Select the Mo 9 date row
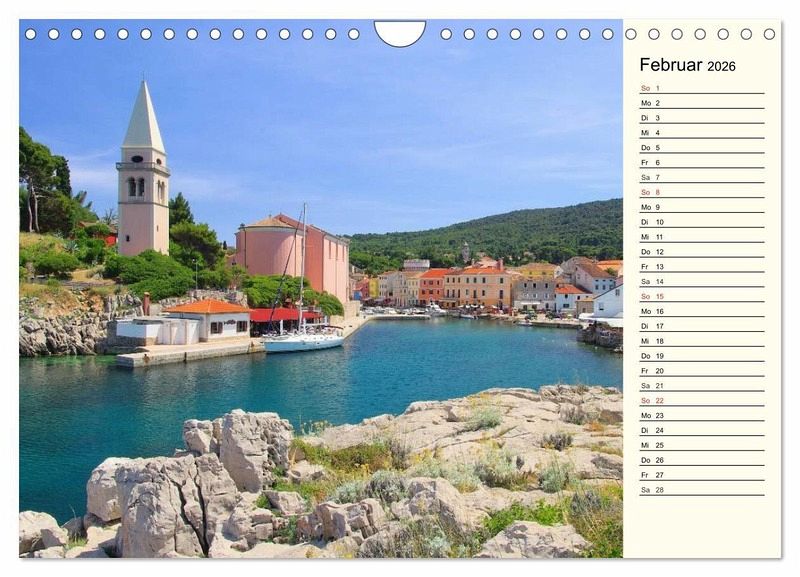800x577 pixels. (702, 207)
